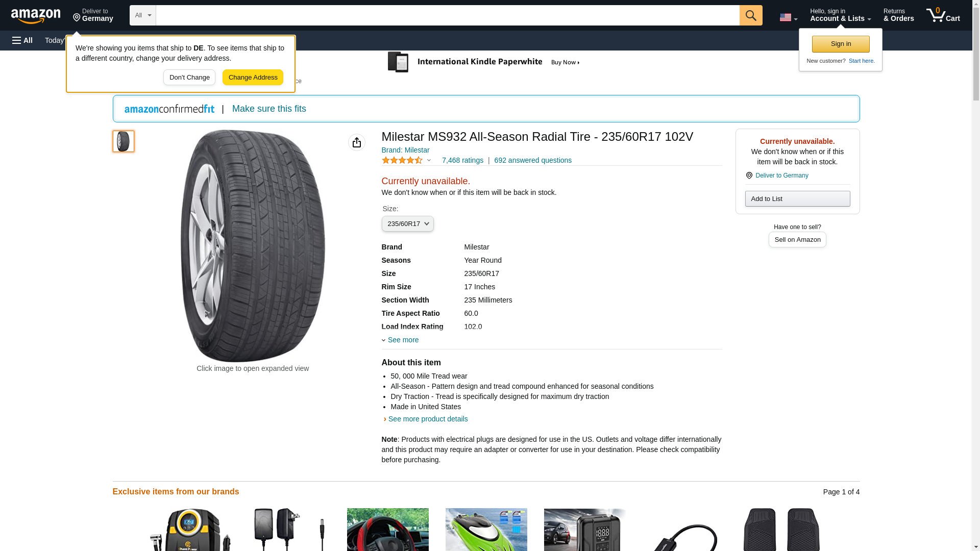
Task: Click the search magnifier button
Action: (x=750, y=15)
